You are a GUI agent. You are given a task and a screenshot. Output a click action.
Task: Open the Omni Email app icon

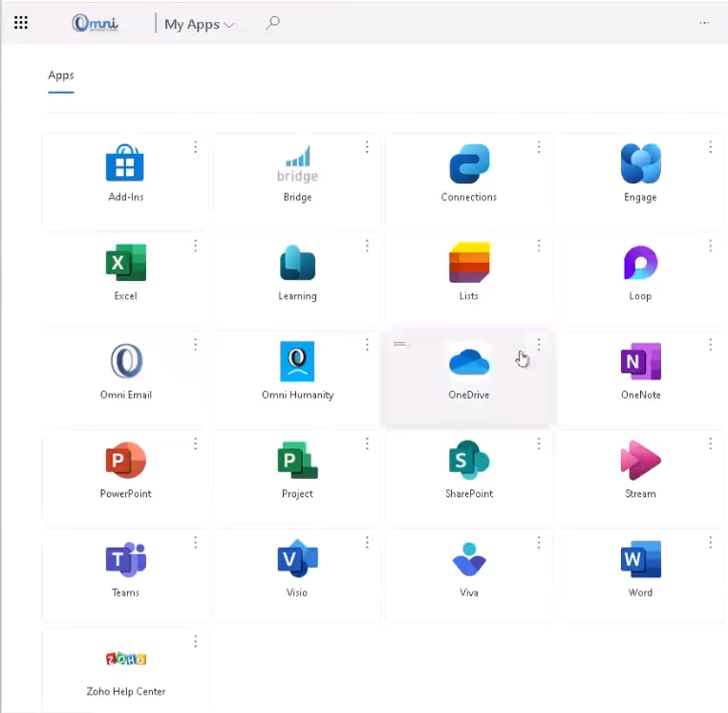point(126,361)
